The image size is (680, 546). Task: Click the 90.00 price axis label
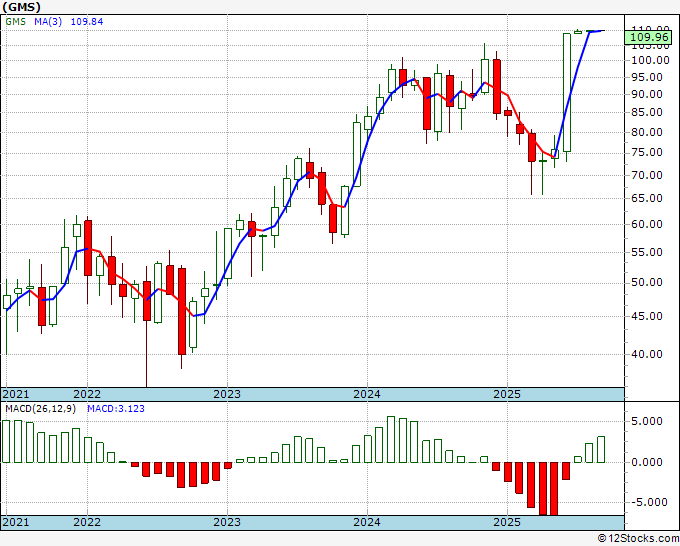tap(647, 94)
